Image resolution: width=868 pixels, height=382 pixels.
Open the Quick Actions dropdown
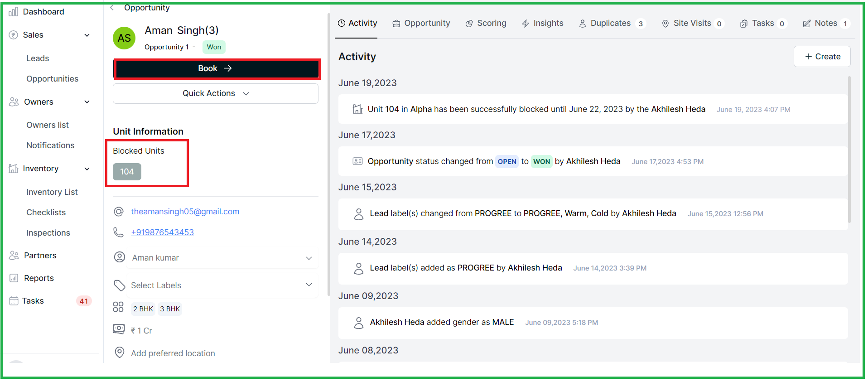click(x=216, y=93)
